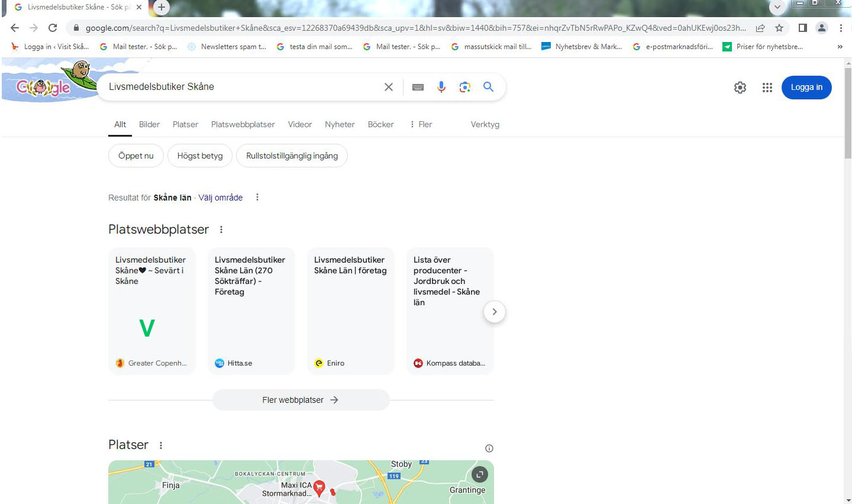Viewport: 852px width, 504px height.
Task: Toggle Rullstolstillgänglig ingång filter chip
Action: 292,156
